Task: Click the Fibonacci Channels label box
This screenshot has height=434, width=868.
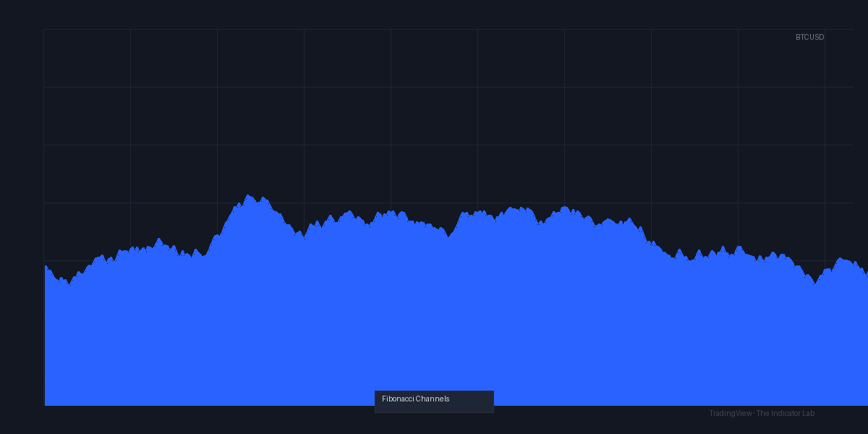Action: click(434, 401)
